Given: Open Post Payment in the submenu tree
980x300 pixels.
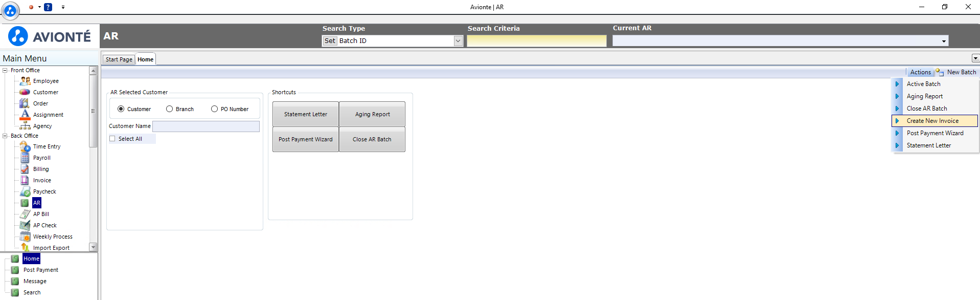Looking at the screenshot, I should (41, 270).
